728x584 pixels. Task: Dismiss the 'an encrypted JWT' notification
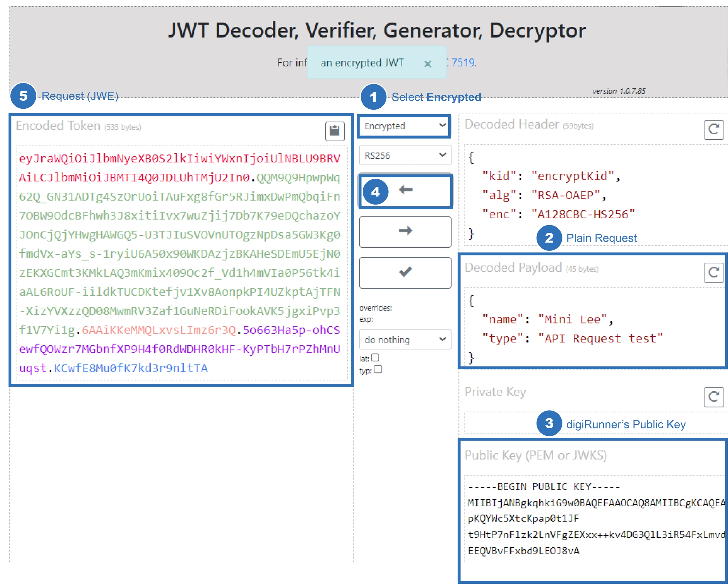pos(428,63)
